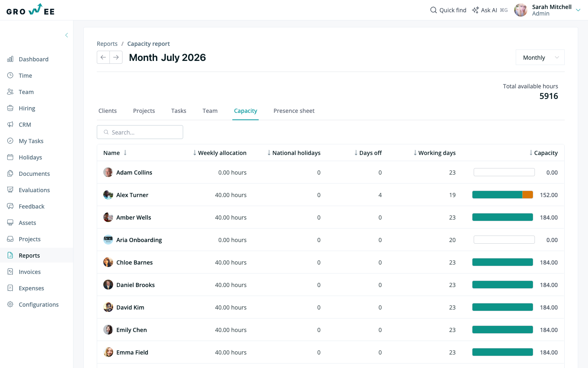This screenshot has height=368, width=588.
Task: Open the Evaluations icon
Action: [10, 190]
